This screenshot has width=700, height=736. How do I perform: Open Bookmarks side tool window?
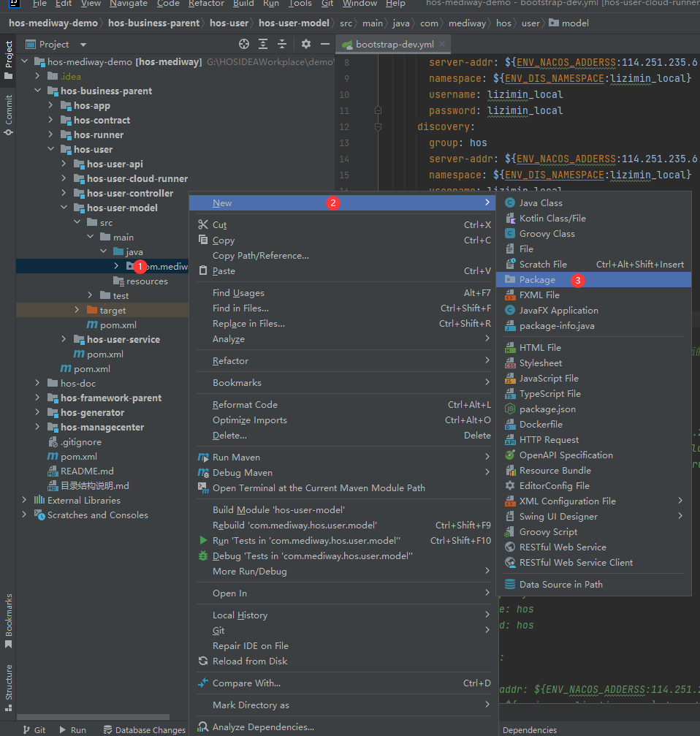pyautogui.click(x=9, y=621)
